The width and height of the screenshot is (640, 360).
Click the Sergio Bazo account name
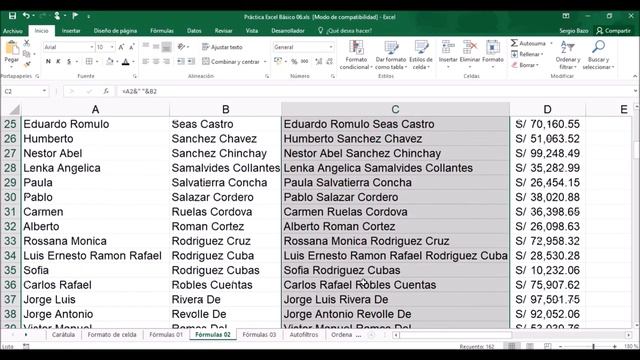573,31
